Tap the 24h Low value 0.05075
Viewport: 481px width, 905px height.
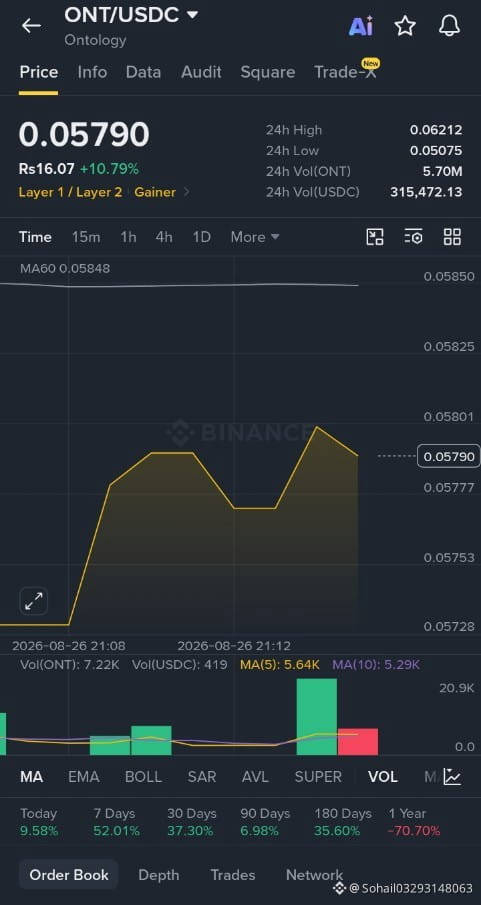(x=436, y=151)
